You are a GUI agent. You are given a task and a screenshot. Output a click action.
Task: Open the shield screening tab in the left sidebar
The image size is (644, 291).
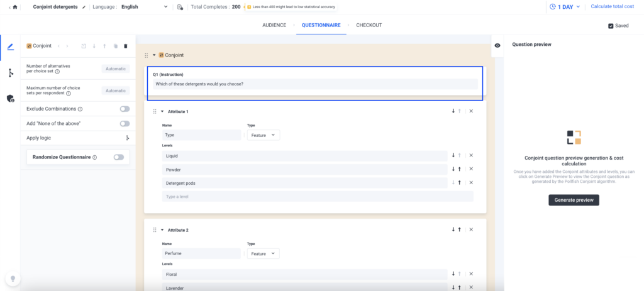coord(10,99)
